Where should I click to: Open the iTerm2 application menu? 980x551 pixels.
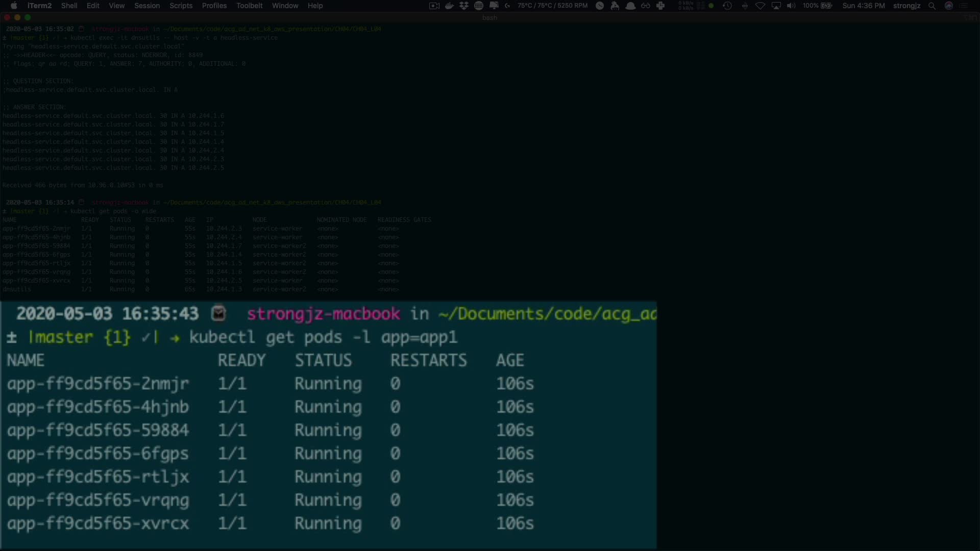pos(39,6)
